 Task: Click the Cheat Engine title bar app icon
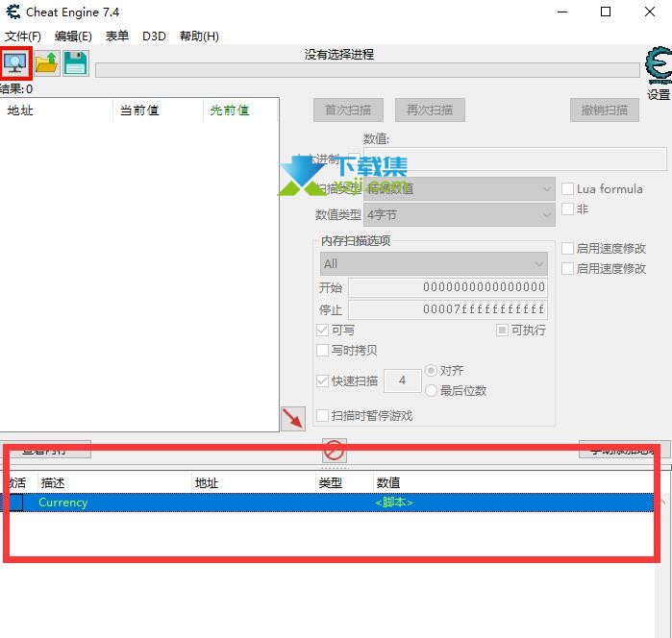(x=13, y=12)
